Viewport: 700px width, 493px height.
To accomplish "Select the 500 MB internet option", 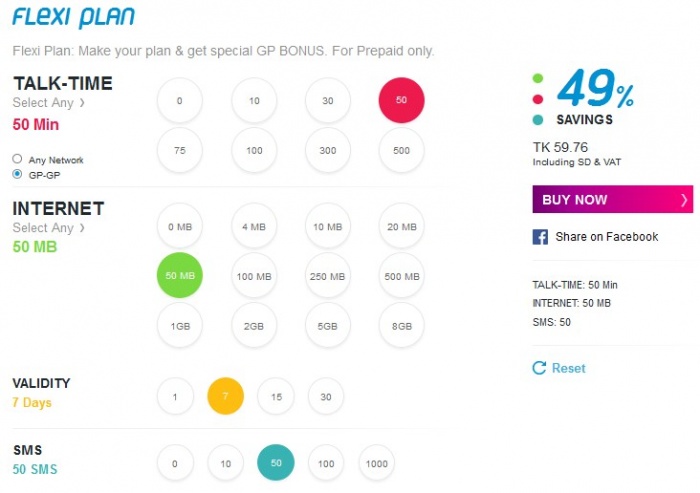I will 401,276.
